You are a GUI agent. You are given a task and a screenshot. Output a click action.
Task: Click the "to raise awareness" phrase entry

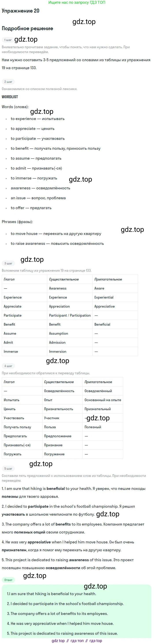[57, 244]
